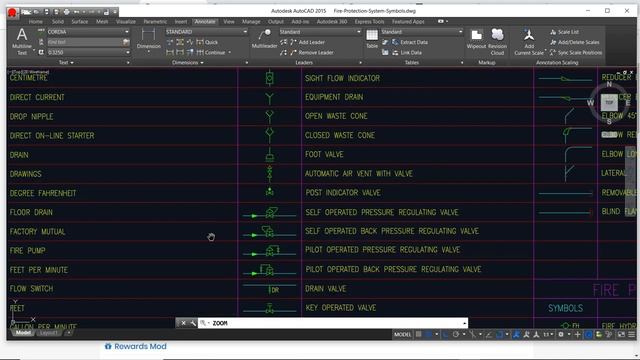
Task: Toggle Ortho mode in the status bar
Action: [x=445, y=335]
